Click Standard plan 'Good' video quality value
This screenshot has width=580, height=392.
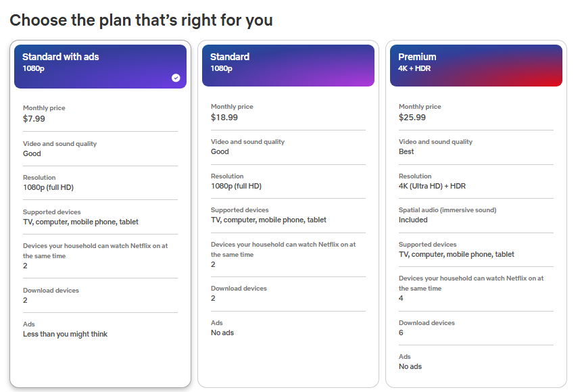pos(220,151)
